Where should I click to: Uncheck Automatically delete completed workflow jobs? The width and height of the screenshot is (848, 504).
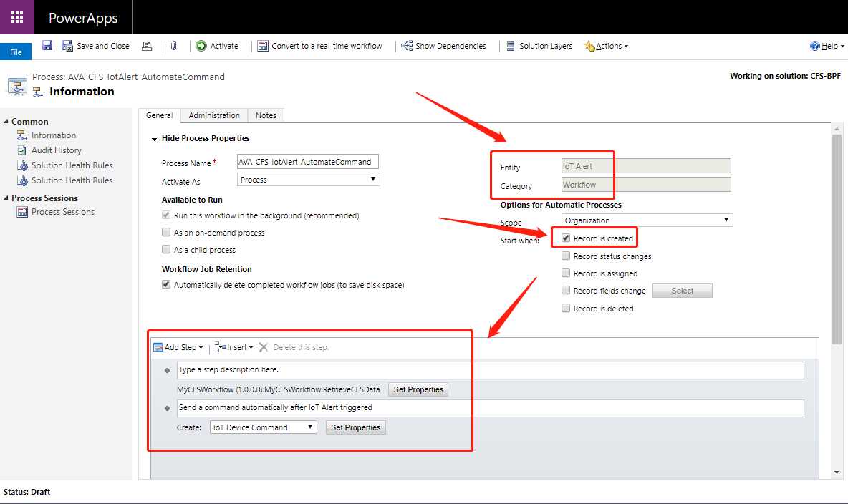click(x=166, y=284)
